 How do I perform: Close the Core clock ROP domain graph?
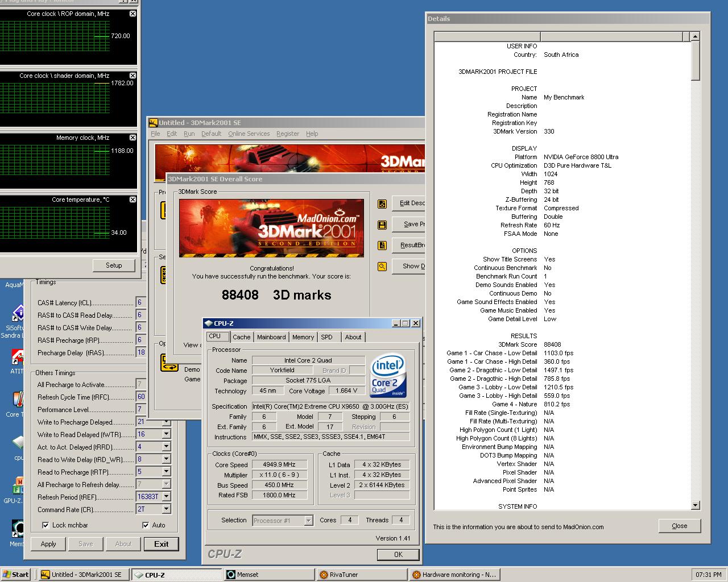pos(133,14)
